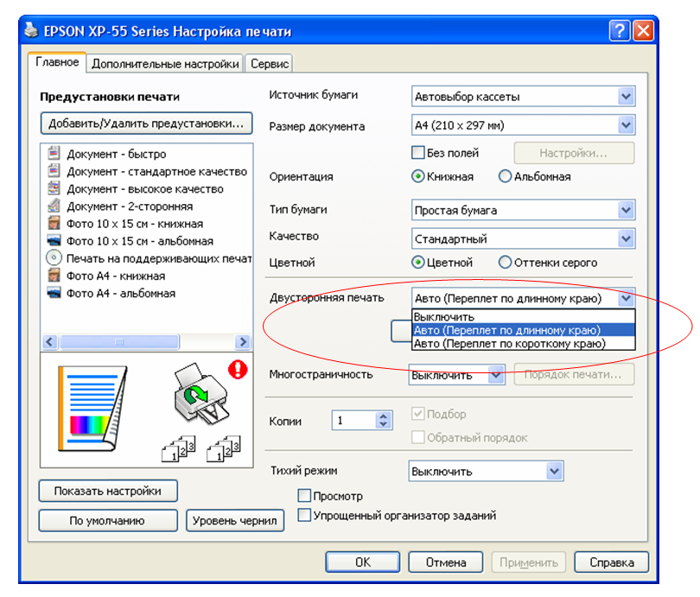Click Уровень чернил button

tap(235, 520)
